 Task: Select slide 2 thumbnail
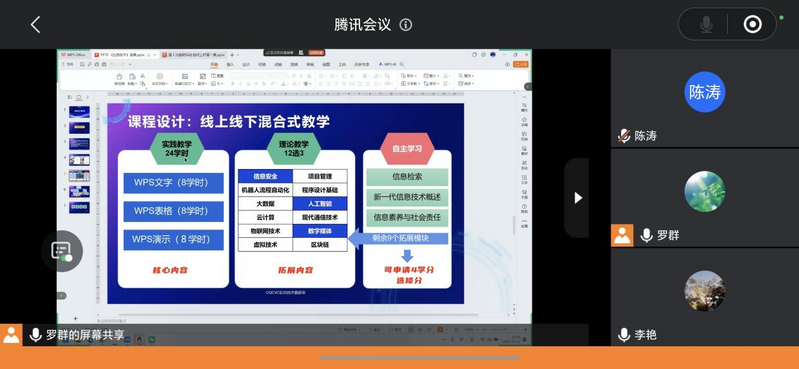click(79, 128)
